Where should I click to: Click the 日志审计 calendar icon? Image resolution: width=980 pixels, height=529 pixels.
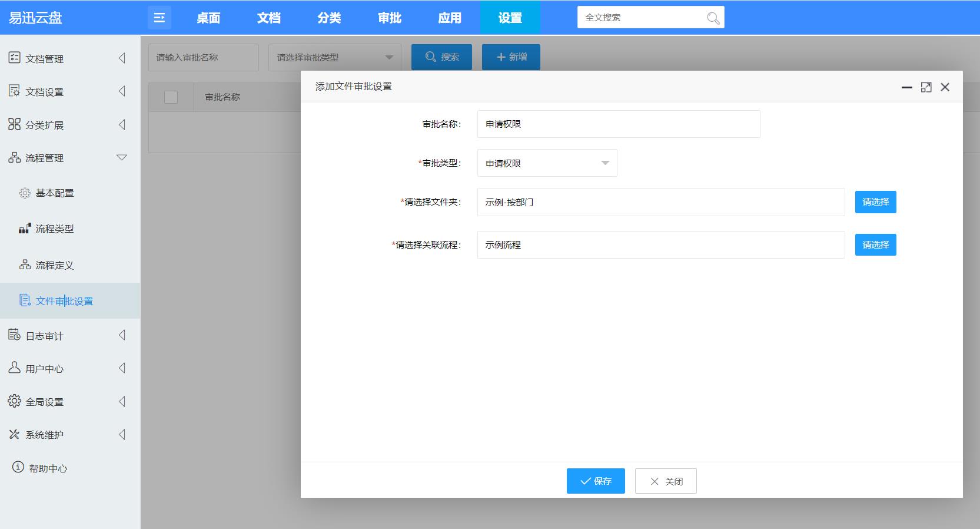[x=14, y=335]
